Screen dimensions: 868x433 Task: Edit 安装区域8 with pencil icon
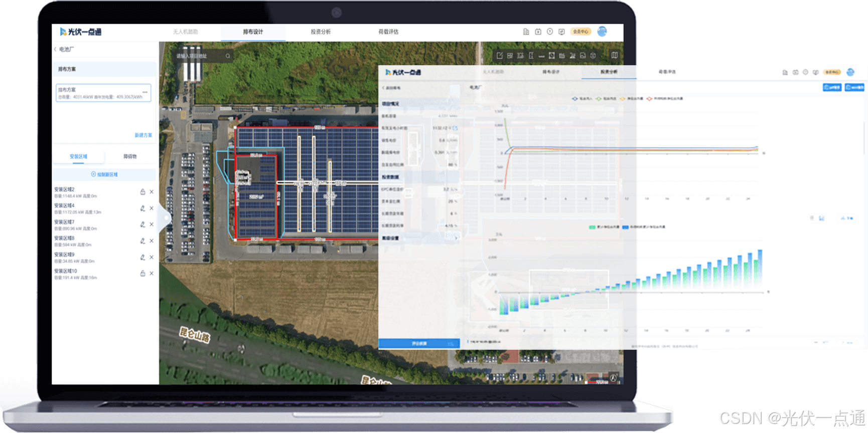click(x=142, y=241)
